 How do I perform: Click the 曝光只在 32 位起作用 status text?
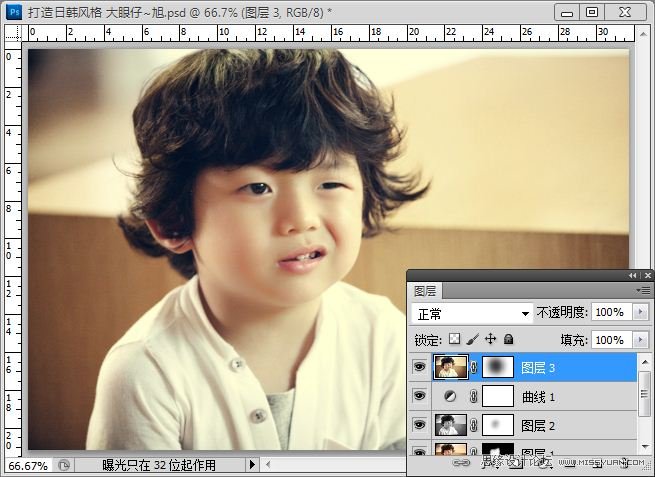click(x=159, y=465)
